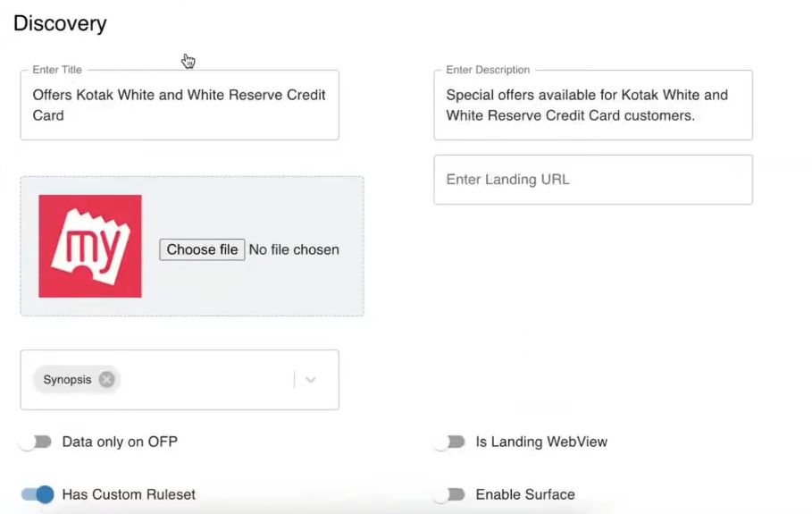
Task: Toggle the Is Landing WebView switch
Action: coord(449,442)
